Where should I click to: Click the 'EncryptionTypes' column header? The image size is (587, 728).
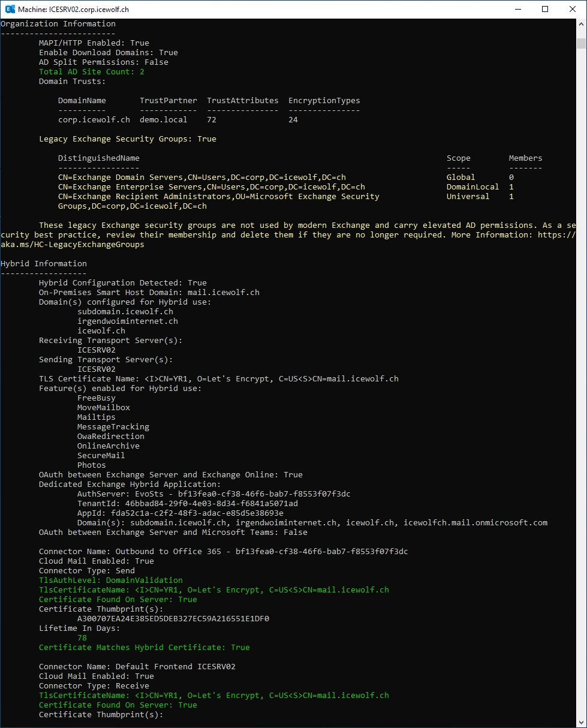(x=324, y=101)
